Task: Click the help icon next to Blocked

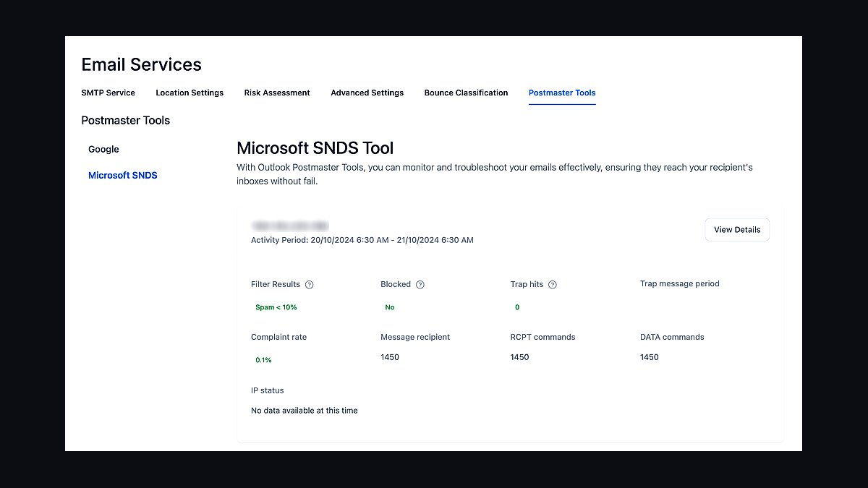Action: pyautogui.click(x=420, y=285)
